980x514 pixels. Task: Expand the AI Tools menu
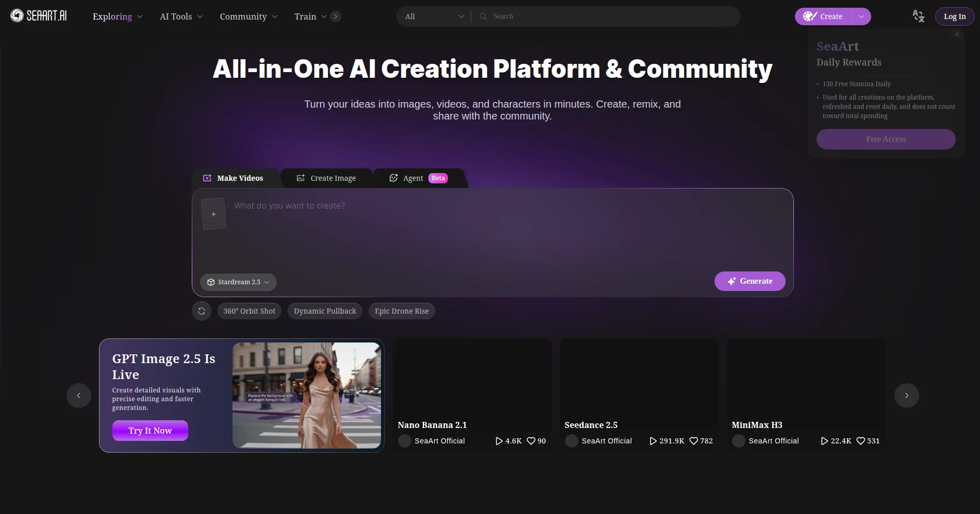(x=181, y=16)
